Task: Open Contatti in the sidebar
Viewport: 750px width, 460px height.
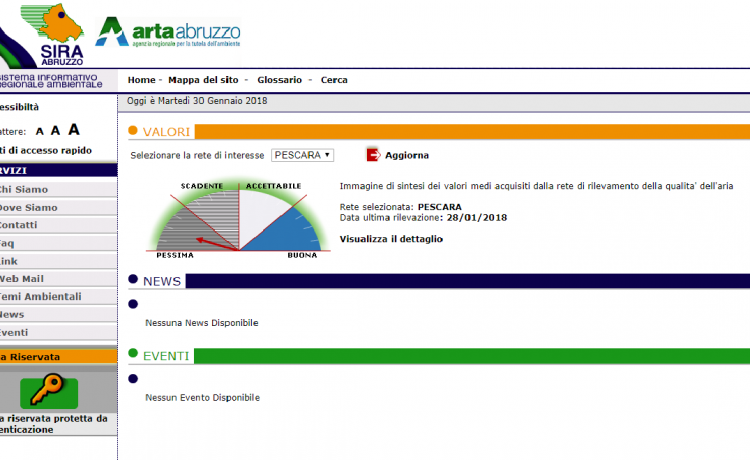Action: 20,225
